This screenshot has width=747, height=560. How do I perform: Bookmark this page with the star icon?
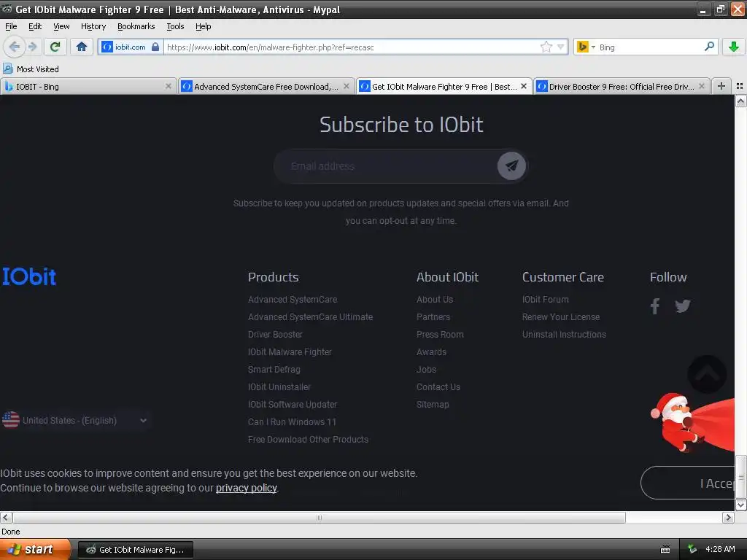[546, 47]
